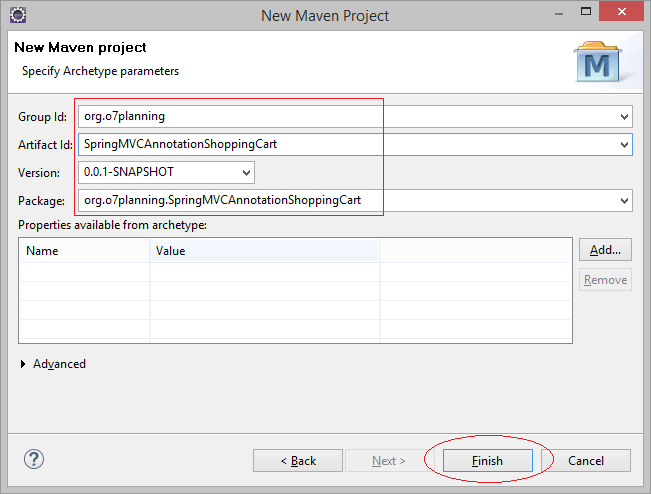This screenshot has width=651, height=494.
Task: Click the Artifact Id label
Action: [x=45, y=145]
